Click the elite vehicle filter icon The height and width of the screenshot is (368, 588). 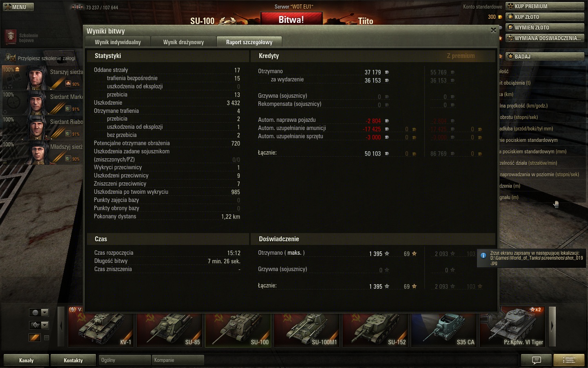click(x=35, y=337)
